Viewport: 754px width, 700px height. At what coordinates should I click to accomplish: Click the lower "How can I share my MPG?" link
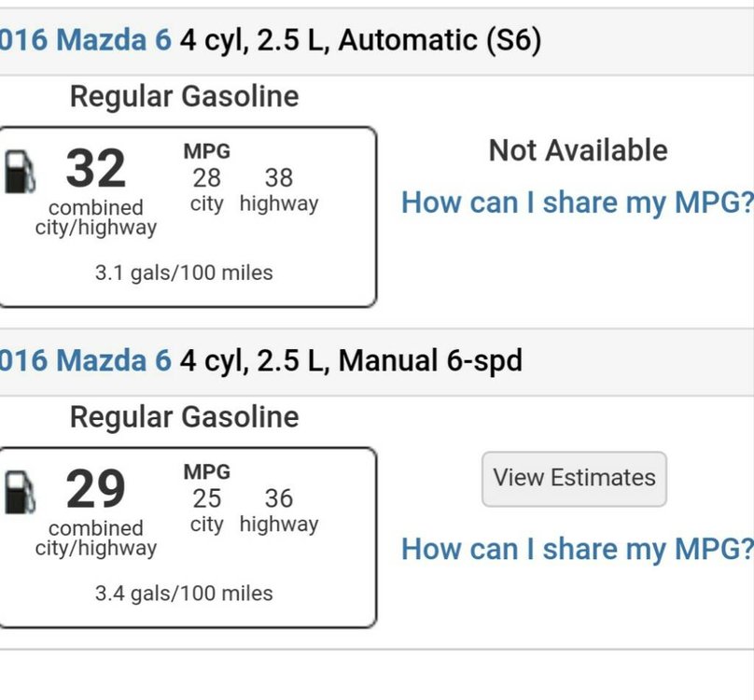[x=577, y=549]
